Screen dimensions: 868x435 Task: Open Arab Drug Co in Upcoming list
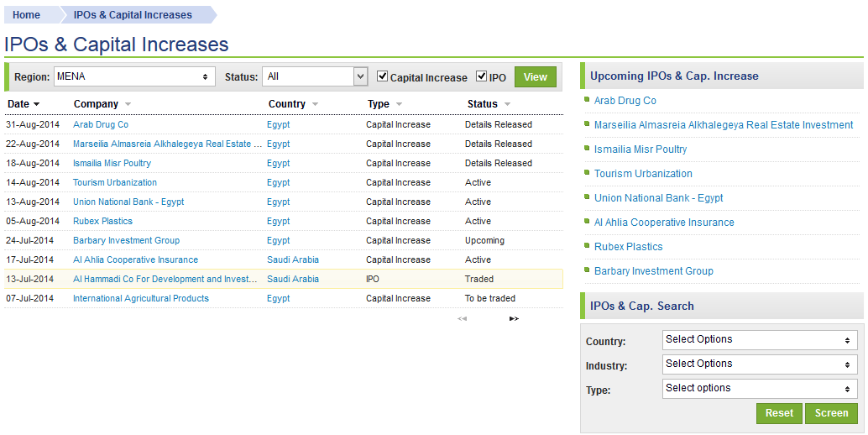(x=625, y=101)
